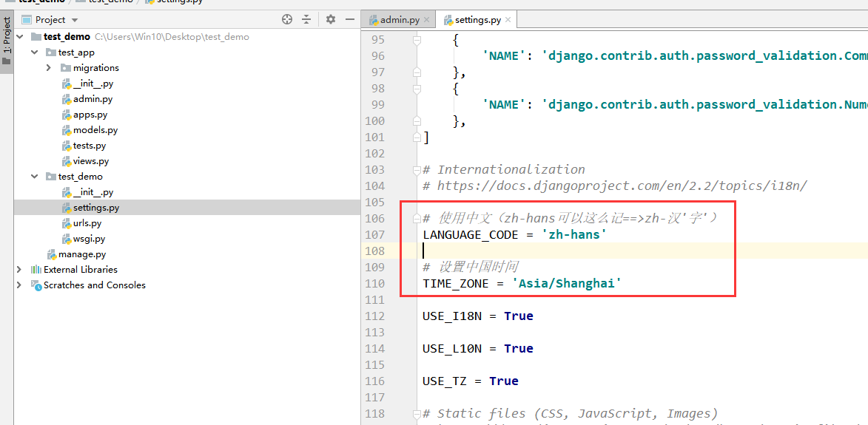The height and width of the screenshot is (425, 868).
Task: Collapse the test_demo root project node
Action: (20, 36)
